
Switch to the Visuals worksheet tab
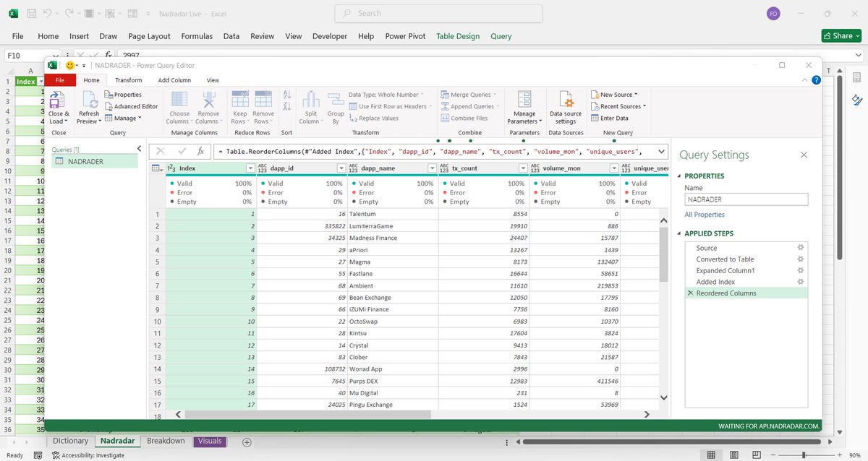click(x=210, y=441)
